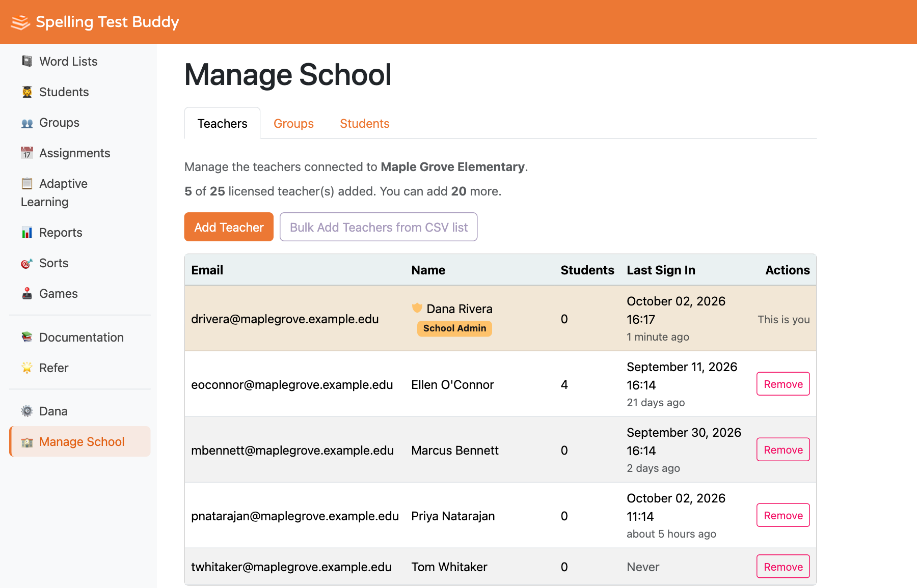This screenshot has width=917, height=588.
Task: Click the Manage School building icon
Action: pyautogui.click(x=27, y=442)
